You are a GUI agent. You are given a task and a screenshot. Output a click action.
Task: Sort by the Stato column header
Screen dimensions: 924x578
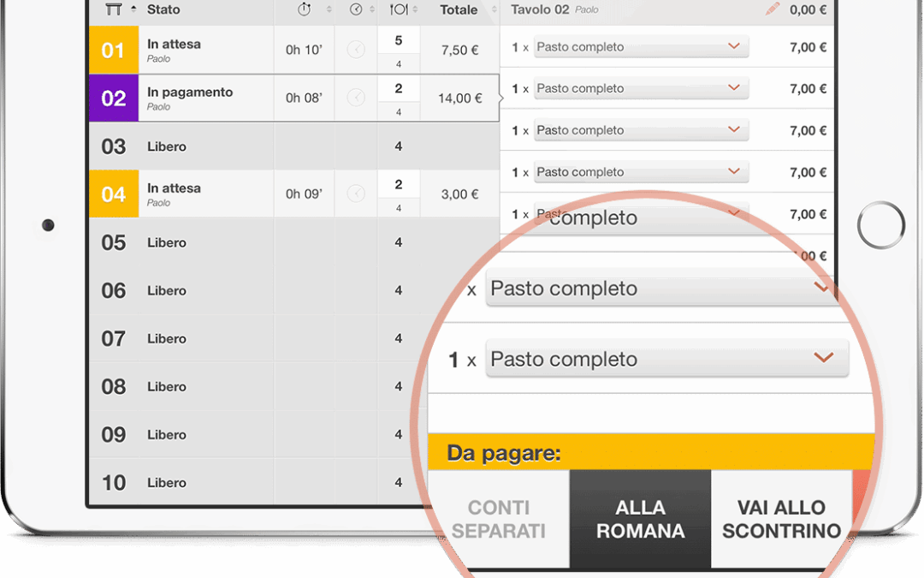163,9
